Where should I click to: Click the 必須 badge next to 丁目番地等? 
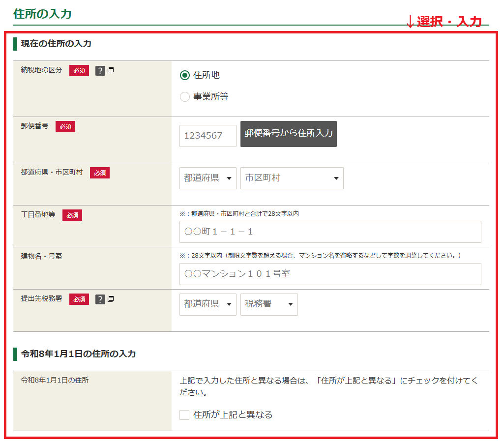(x=72, y=215)
